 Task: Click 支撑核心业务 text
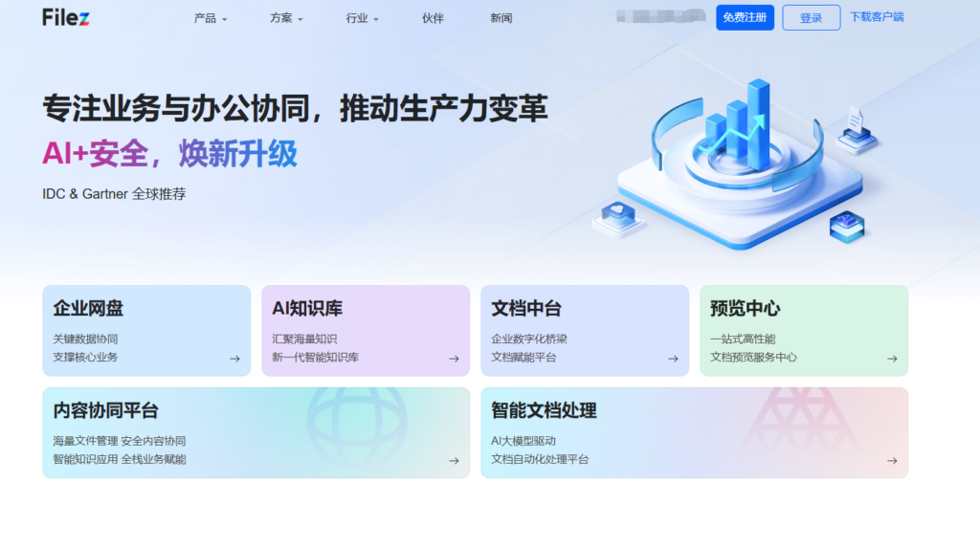[85, 358]
